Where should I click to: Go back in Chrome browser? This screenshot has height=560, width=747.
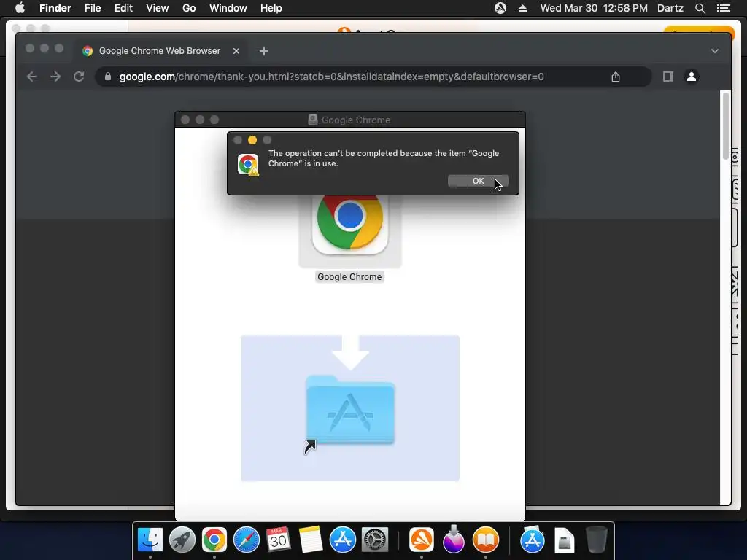(x=32, y=77)
